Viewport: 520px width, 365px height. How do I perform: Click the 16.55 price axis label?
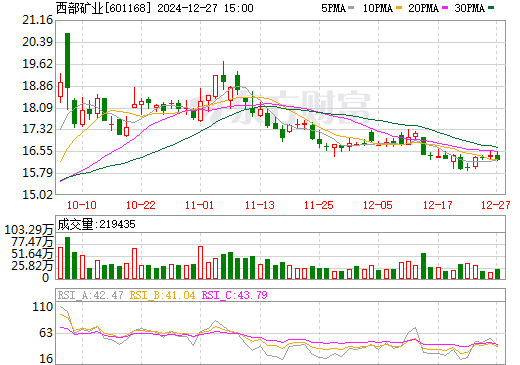pyautogui.click(x=38, y=151)
